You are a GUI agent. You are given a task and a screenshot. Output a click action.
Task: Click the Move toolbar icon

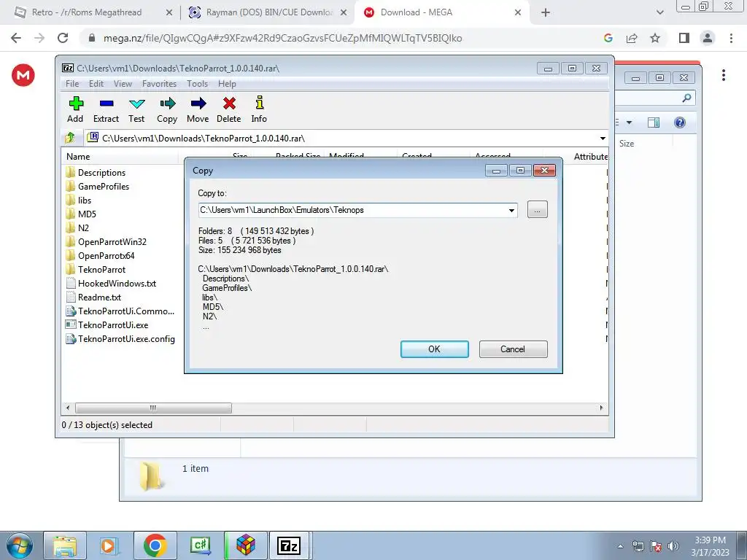[198, 109]
